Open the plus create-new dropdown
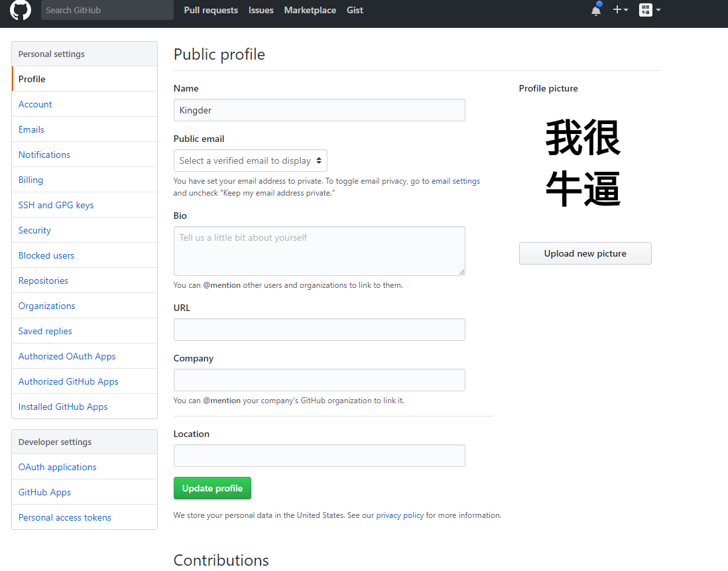The height and width of the screenshot is (571, 728). (x=621, y=10)
